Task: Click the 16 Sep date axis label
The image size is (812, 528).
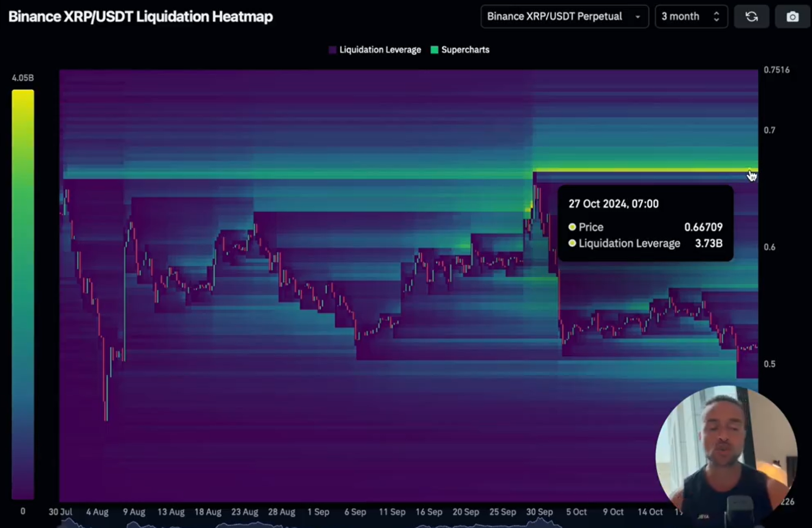Action: [x=429, y=512]
